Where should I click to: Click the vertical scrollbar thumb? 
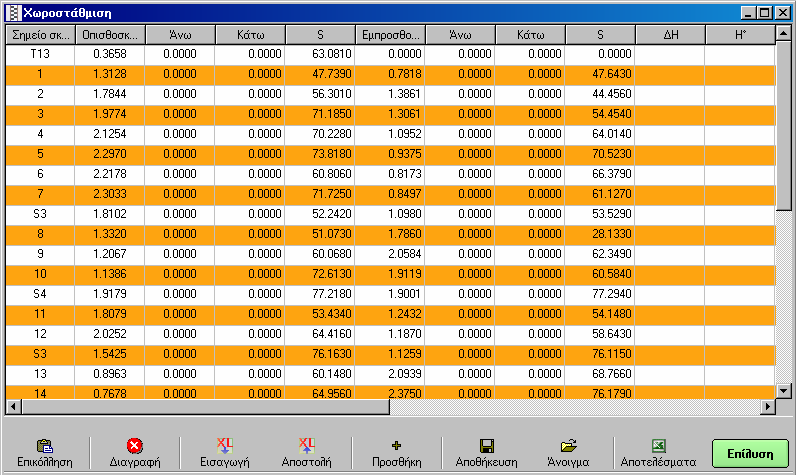click(784, 126)
